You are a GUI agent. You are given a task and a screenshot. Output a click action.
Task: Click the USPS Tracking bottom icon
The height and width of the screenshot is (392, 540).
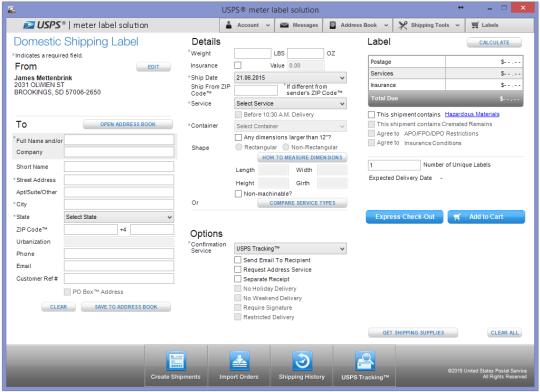pyautogui.click(x=365, y=361)
